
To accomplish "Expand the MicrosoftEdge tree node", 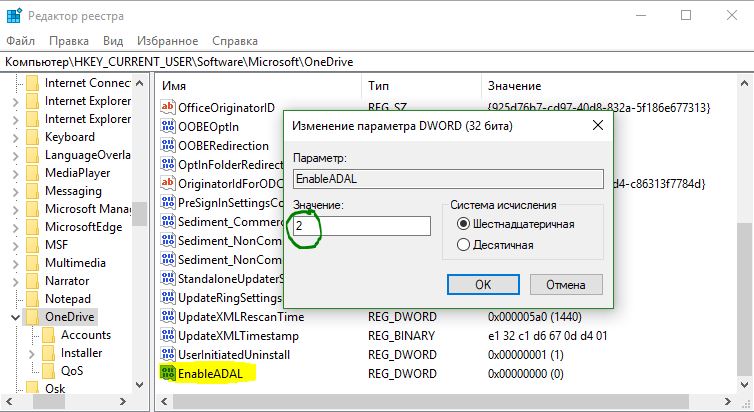I will tap(16, 227).
